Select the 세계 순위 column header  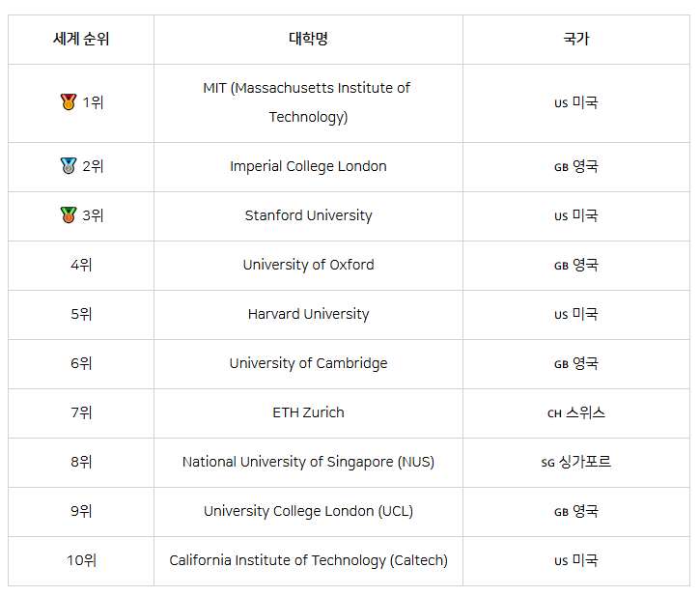pyautogui.click(x=81, y=40)
